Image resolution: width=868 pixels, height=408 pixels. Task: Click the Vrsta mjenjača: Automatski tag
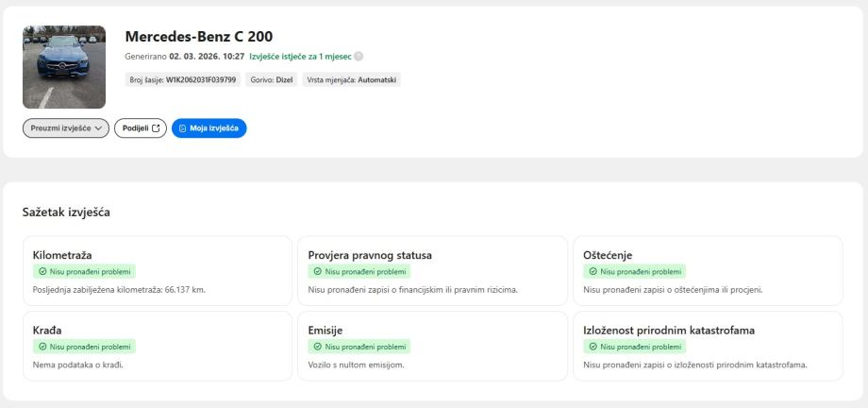point(351,80)
